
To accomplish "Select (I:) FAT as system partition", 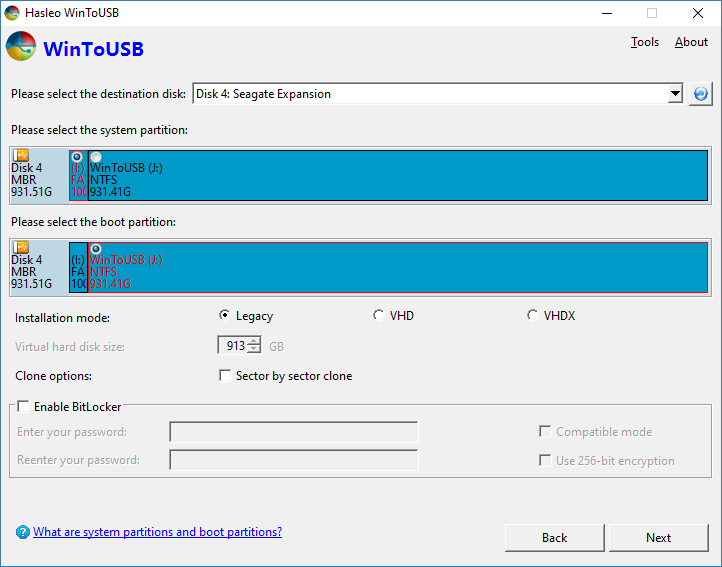I will 77,157.
